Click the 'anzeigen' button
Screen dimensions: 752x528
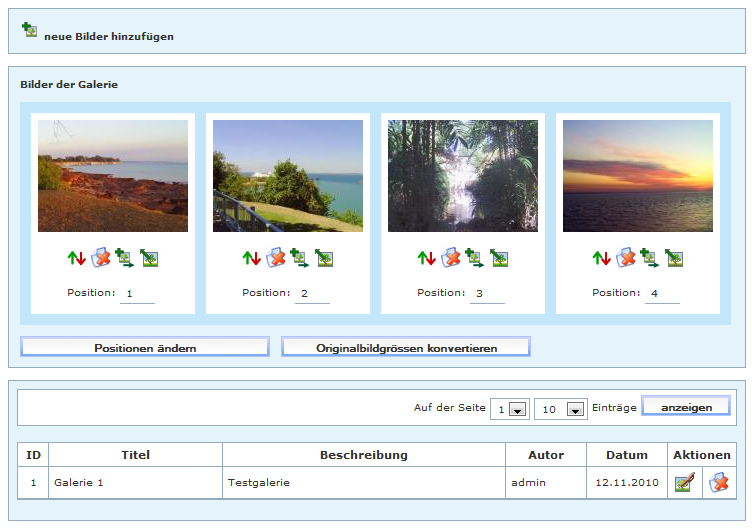(x=685, y=407)
